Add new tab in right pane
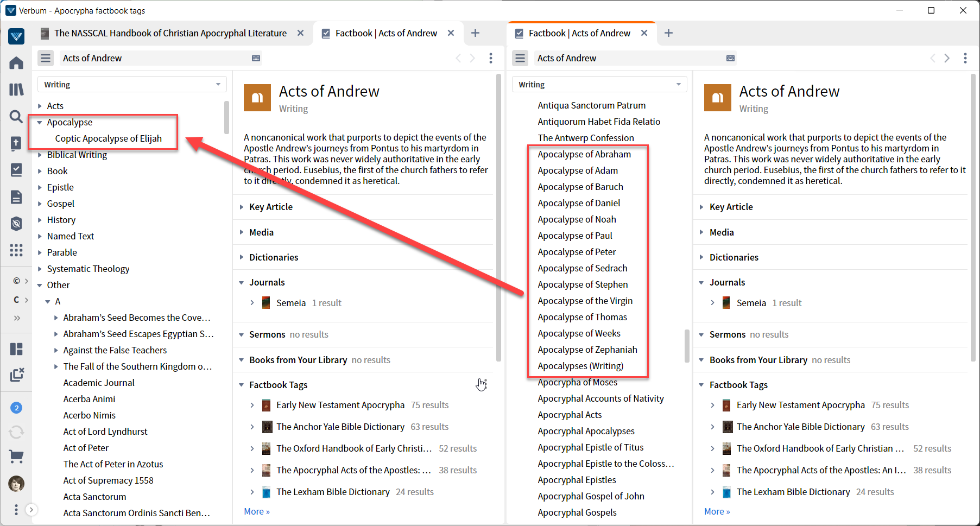 668,33
